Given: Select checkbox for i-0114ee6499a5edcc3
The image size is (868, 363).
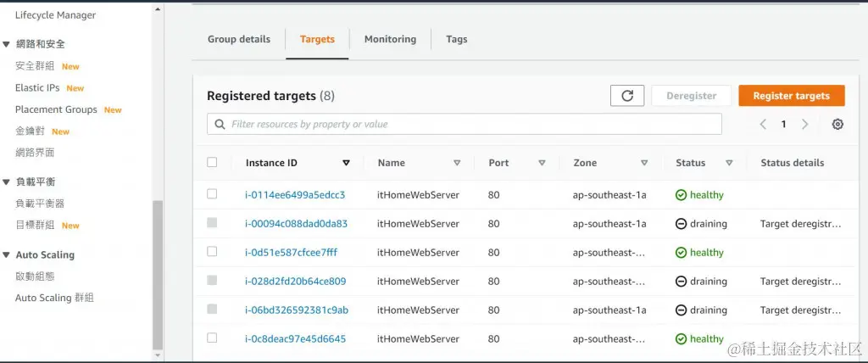Looking at the screenshot, I should [211, 194].
